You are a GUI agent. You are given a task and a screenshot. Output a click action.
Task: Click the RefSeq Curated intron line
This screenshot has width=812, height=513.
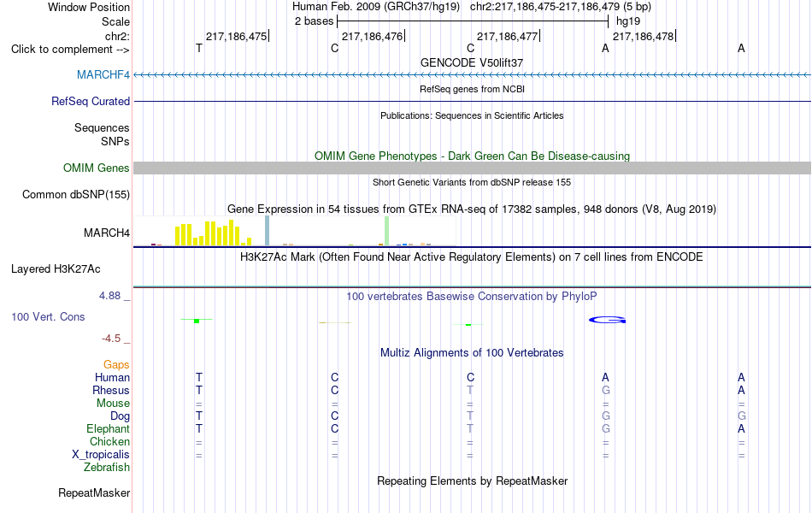point(473,101)
